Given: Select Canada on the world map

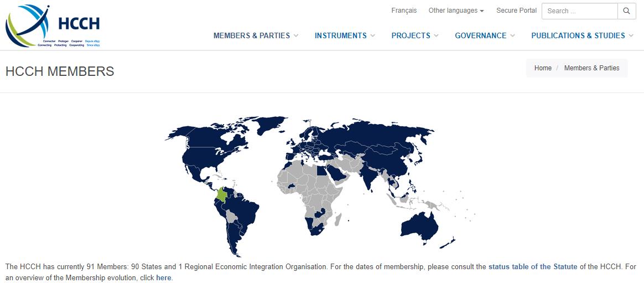Looking at the screenshot, I should click(205, 138).
